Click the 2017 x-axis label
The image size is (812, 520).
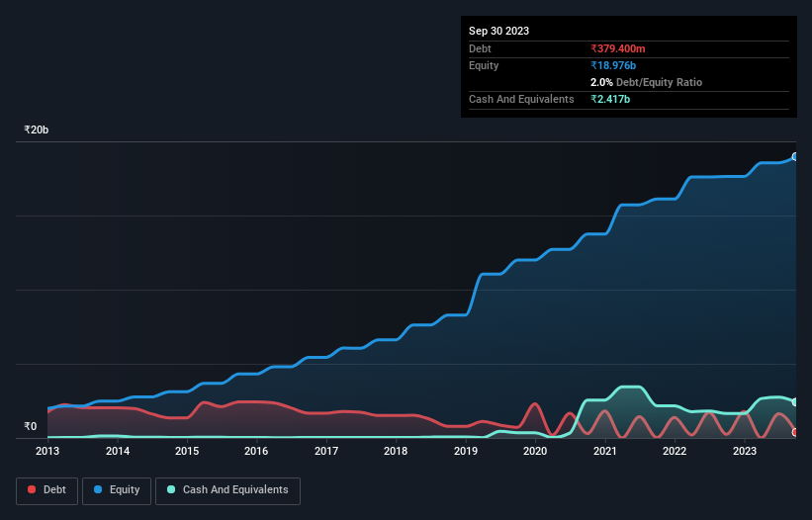[x=326, y=451]
